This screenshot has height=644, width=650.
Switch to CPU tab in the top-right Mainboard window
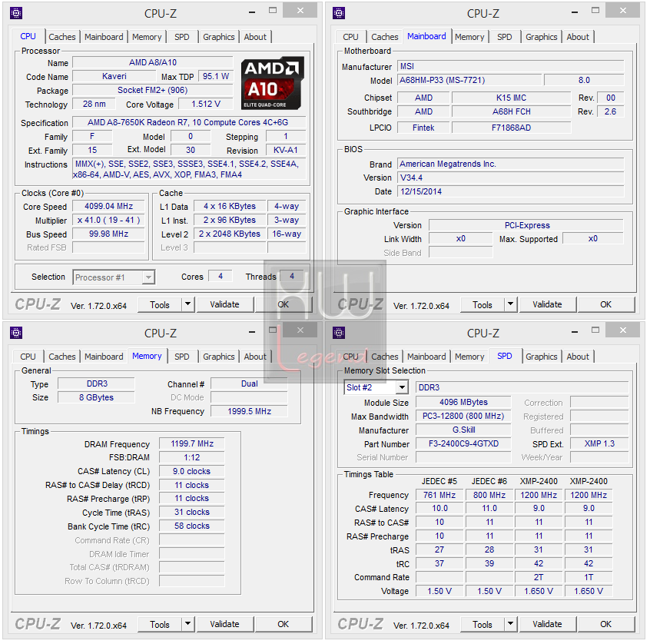point(350,37)
